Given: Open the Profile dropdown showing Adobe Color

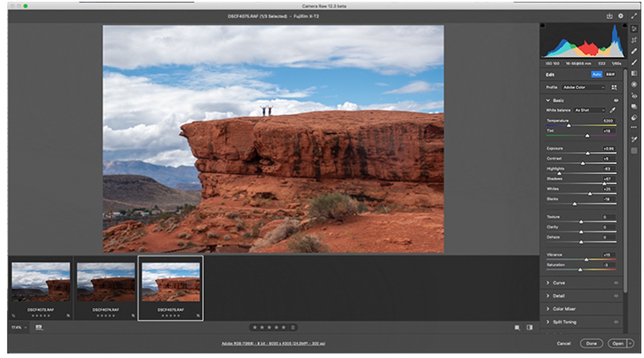Looking at the screenshot, I should coord(583,87).
